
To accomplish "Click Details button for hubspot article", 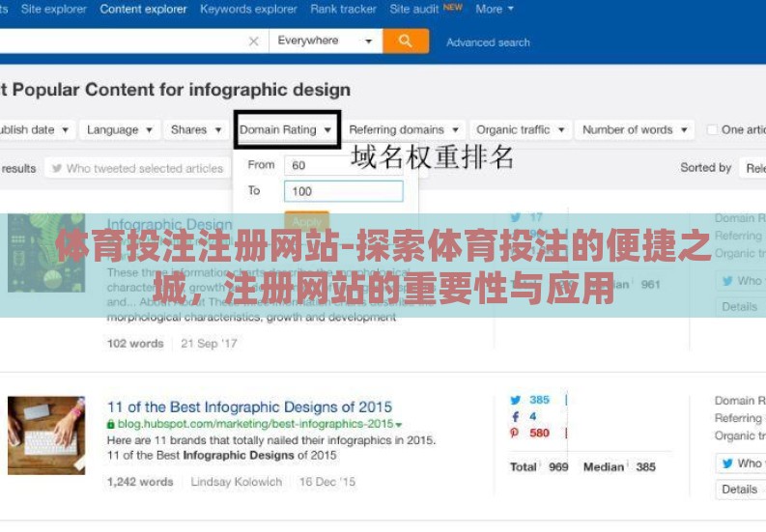I will click(x=741, y=490).
